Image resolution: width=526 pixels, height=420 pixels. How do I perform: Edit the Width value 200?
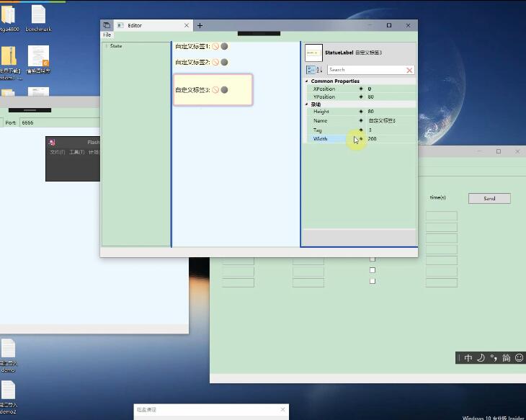coord(391,138)
